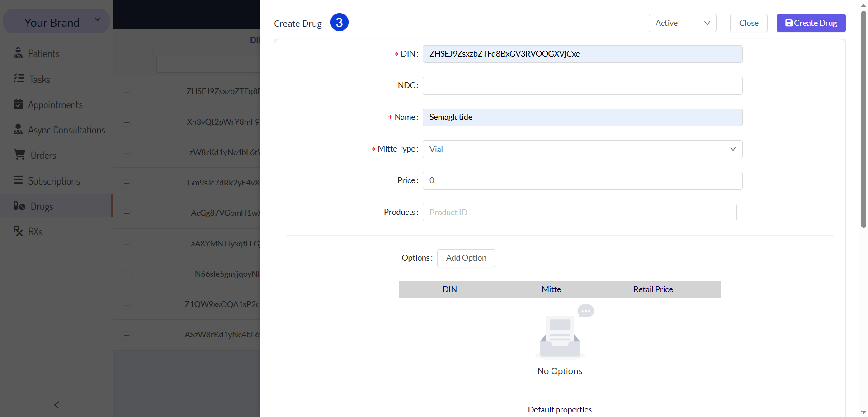Expand the Mitte Type Vial dropdown
This screenshot has height=417, width=868.
click(x=582, y=149)
